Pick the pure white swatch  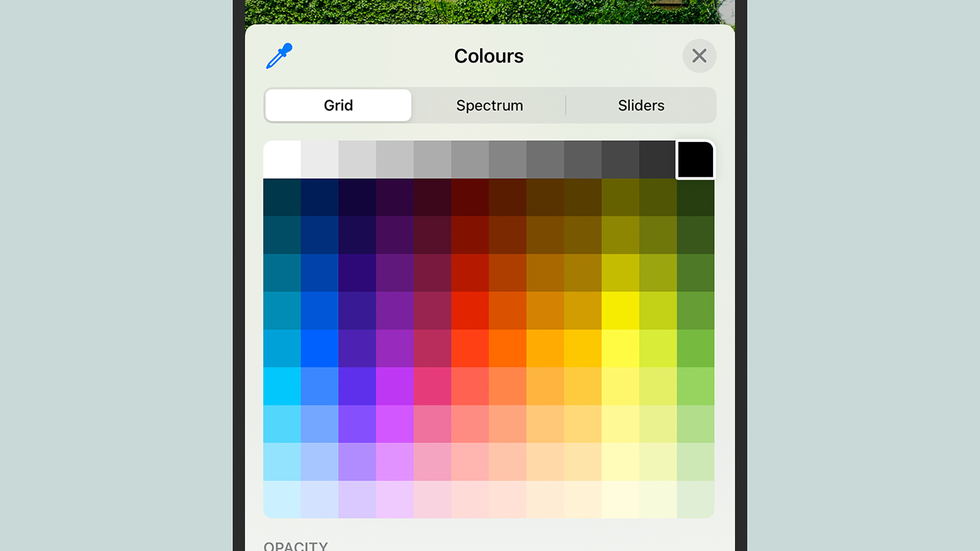tap(282, 160)
